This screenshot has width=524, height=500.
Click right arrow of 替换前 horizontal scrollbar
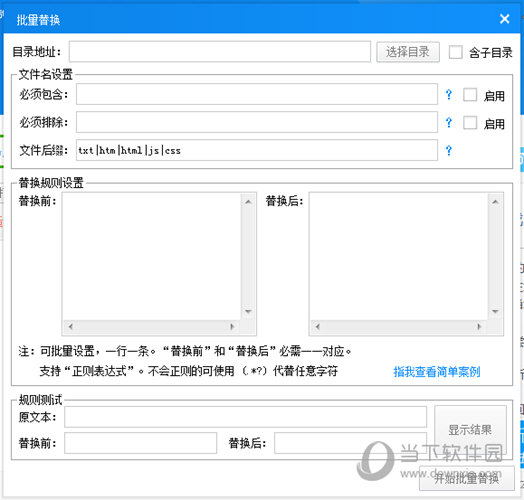pos(232,327)
